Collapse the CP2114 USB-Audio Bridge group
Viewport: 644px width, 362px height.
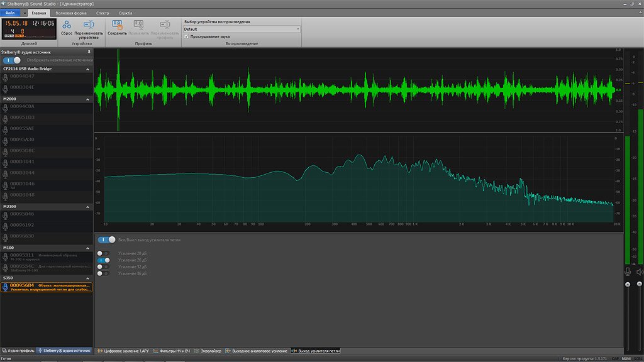point(88,69)
